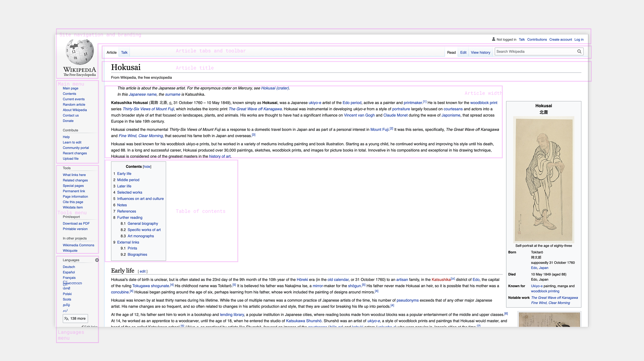Switch to the Talk tab
This screenshot has height=361, width=644.
(x=124, y=52)
